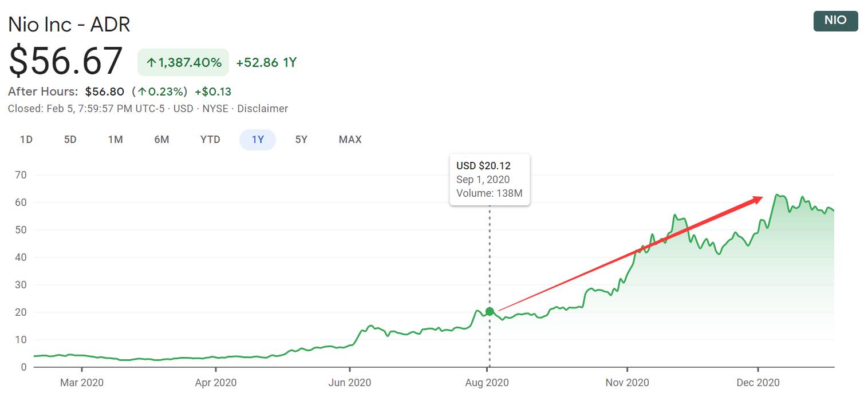Click the Nio Inc - ADR title
This screenshot has width=868, height=397.
(69, 25)
